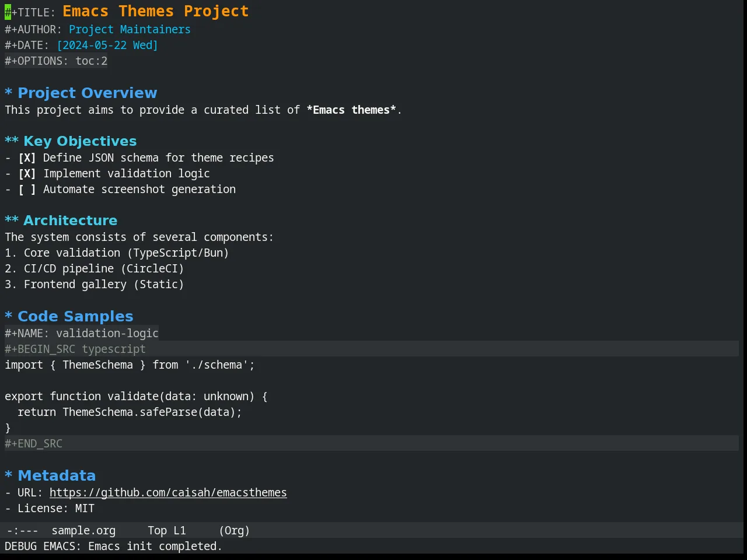Collapse the Code Samples heading star
The width and height of the screenshot is (747, 560).
9,316
